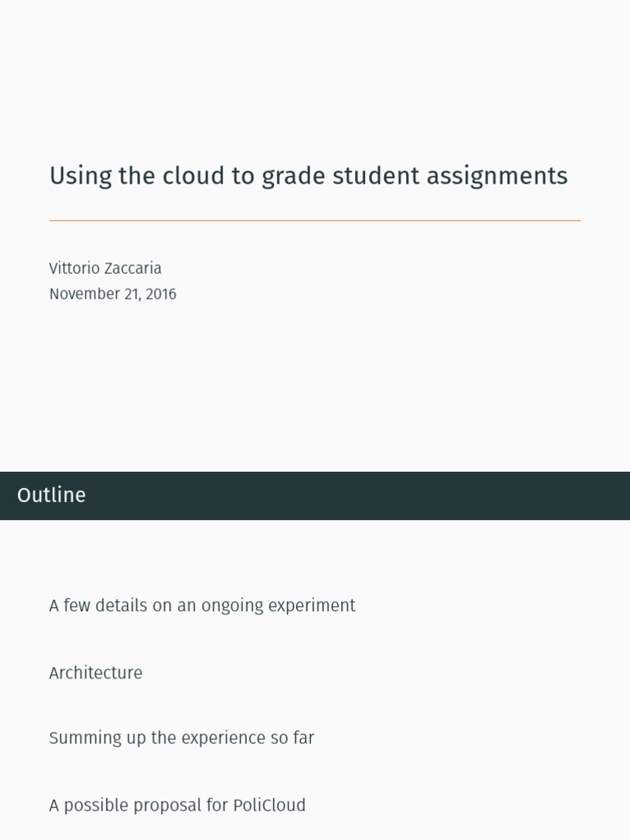Image resolution: width=630 pixels, height=840 pixels.
Task: Click the year "2016" in the date
Action: pyautogui.click(x=161, y=294)
